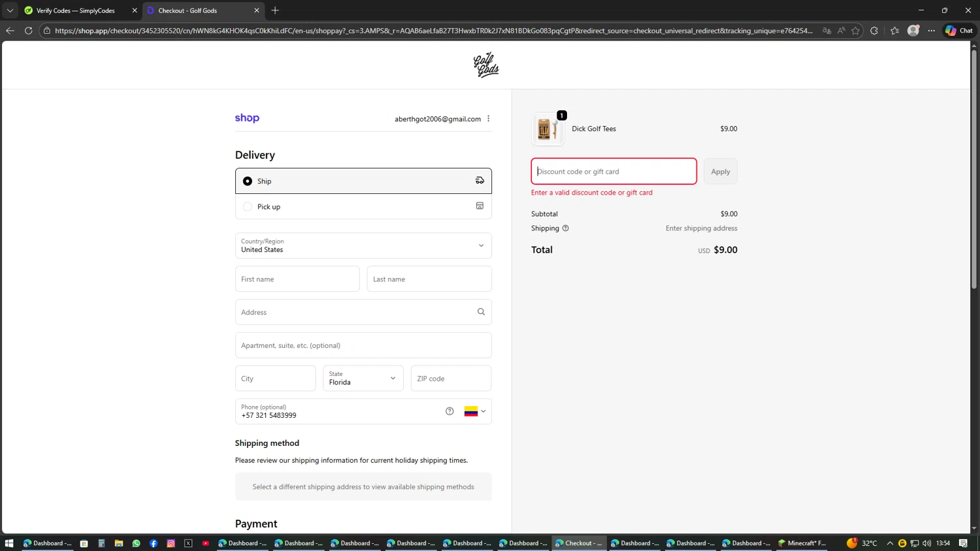980x551 pixels.
Task: Click the Shop logo
Action: tap(247, 118)
